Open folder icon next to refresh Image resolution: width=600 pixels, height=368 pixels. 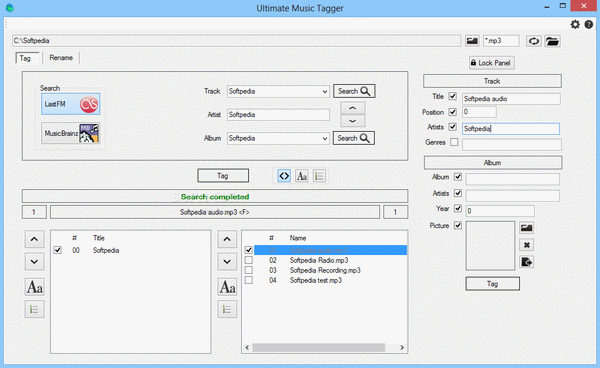[x=552, y=41]
